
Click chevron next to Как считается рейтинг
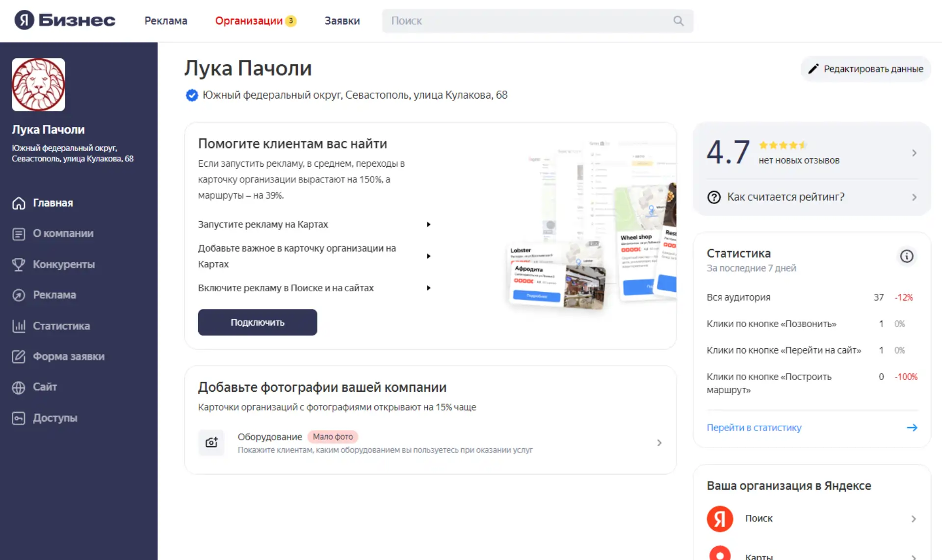pos(914,197)
